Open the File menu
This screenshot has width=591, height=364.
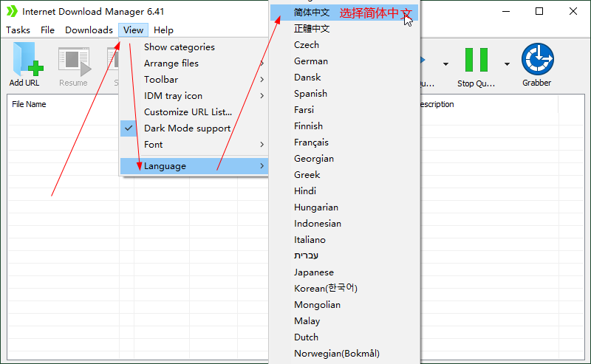[47, 30]
